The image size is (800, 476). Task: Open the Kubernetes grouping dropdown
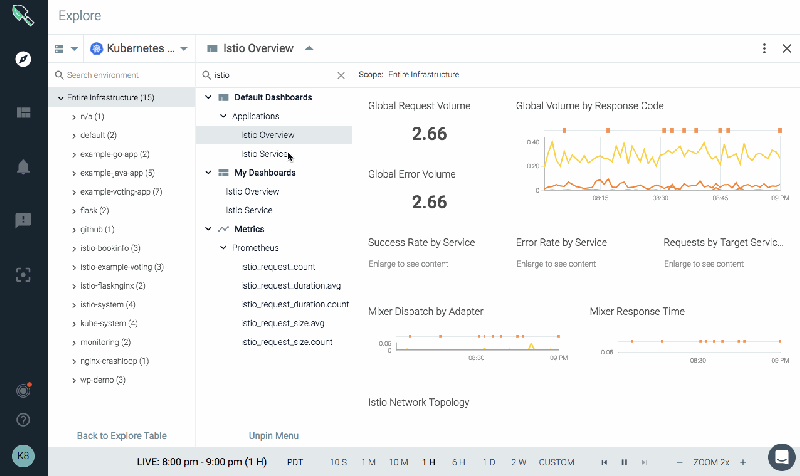point(139,48)
